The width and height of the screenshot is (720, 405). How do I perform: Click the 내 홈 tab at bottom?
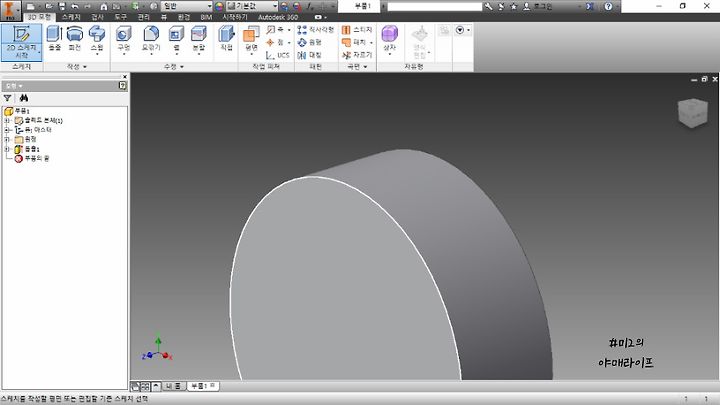174,386
